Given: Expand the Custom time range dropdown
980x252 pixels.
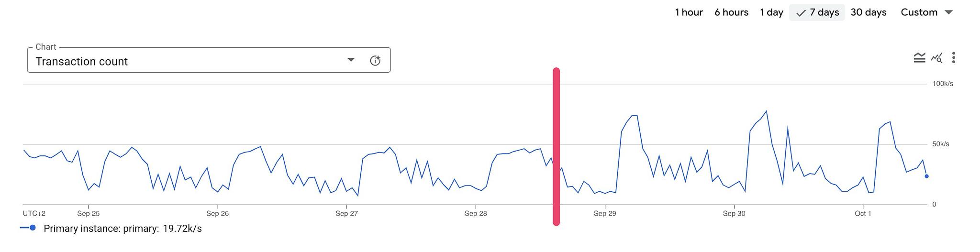Looking at the screenshot, I should pyautogui.click(x=926, y=12).
